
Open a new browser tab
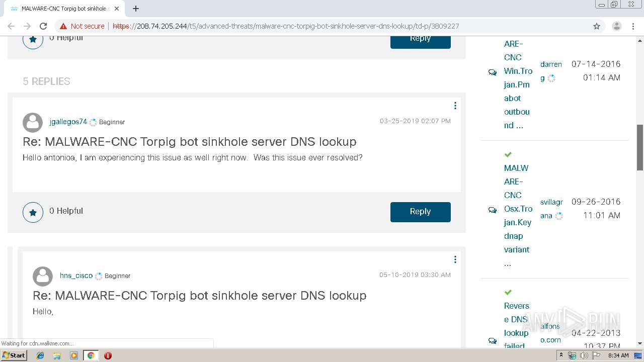(x=136, y=9)
